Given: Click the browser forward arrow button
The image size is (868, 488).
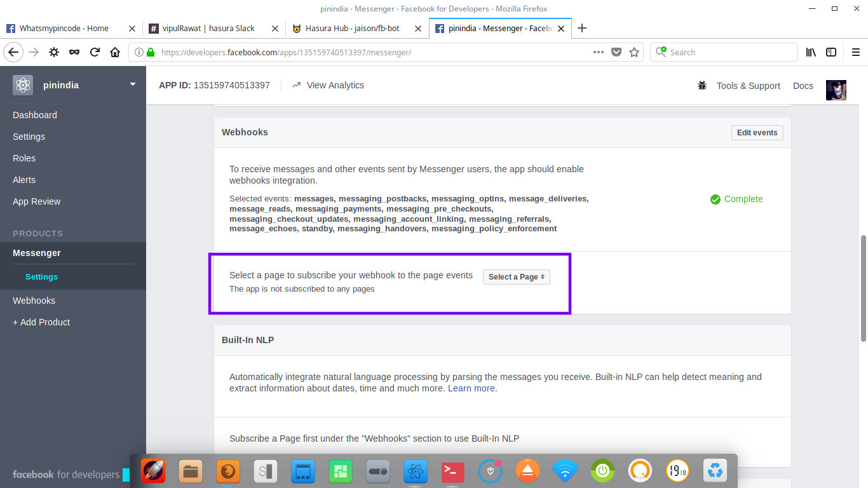Looking at the screenshot, I should pos(34,52).
